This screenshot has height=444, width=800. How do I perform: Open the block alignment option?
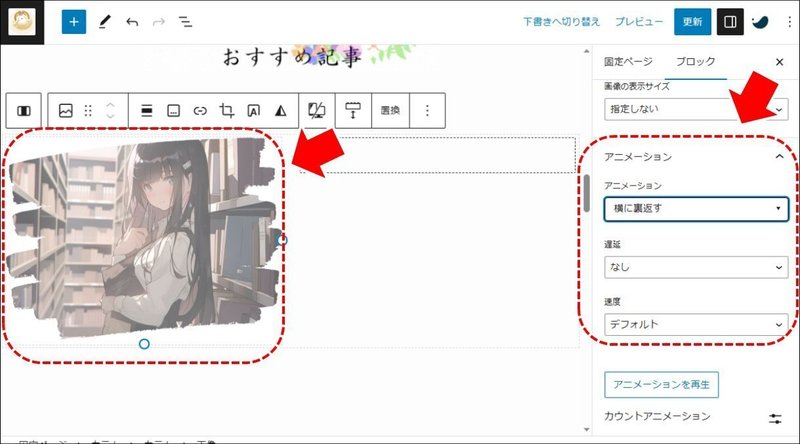click(x=147, y=111)
